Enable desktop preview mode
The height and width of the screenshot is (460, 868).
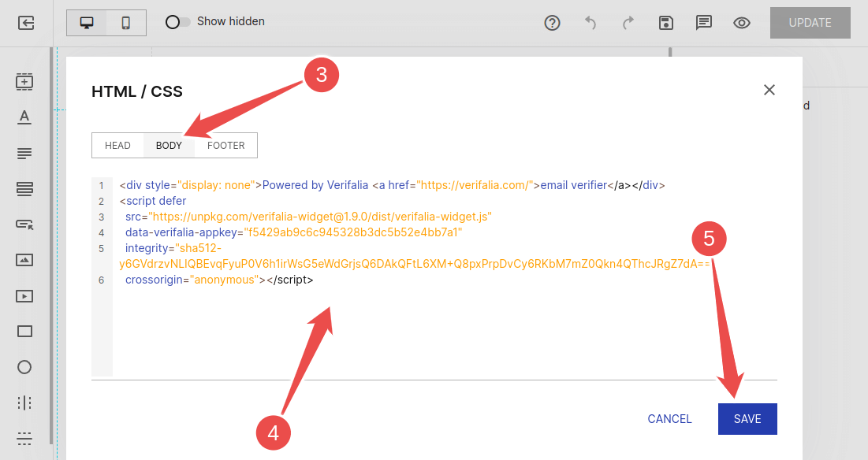point(87,23)
